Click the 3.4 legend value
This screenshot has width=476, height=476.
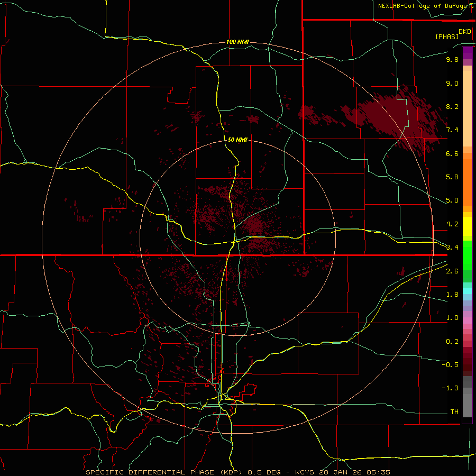tap(452, 248)
